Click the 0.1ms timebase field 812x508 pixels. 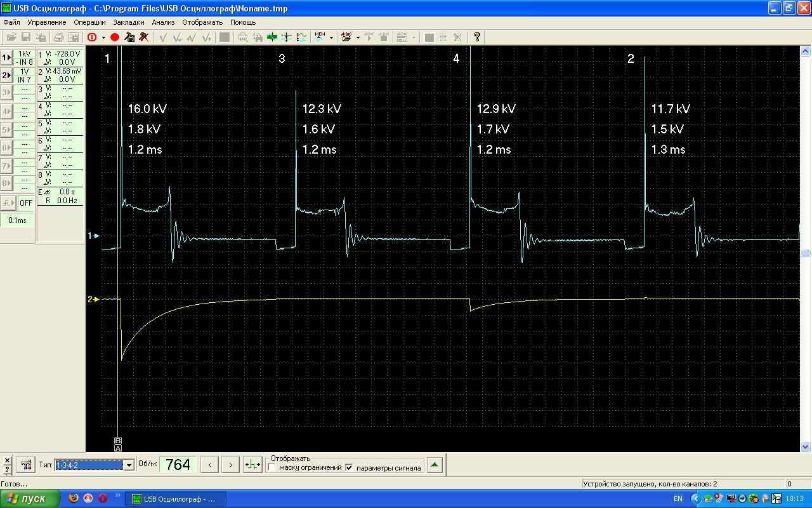(17, 220)
